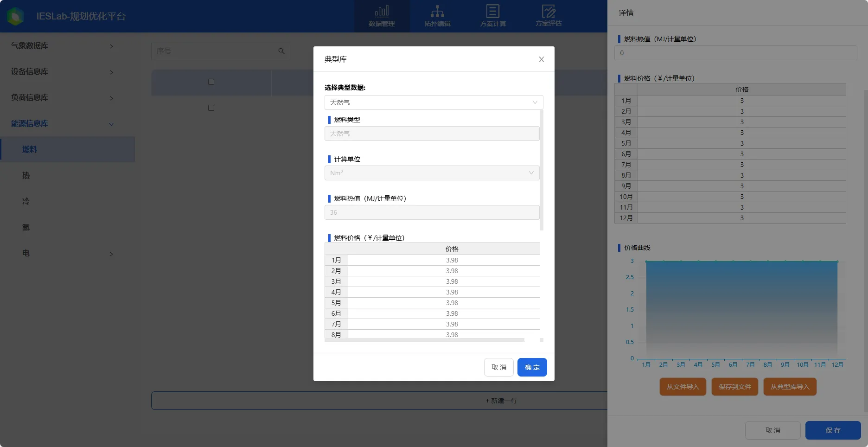Viewport: 868px width, 447px height.
Task: Collapse the 能源信息库 sidebar chevron
Action: coord(111,124)
